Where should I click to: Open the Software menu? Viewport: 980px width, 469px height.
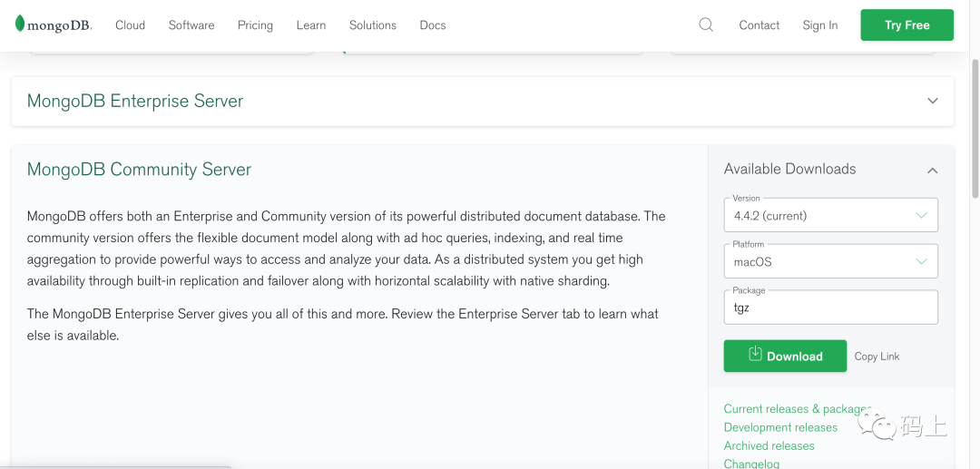pos(191,25)
